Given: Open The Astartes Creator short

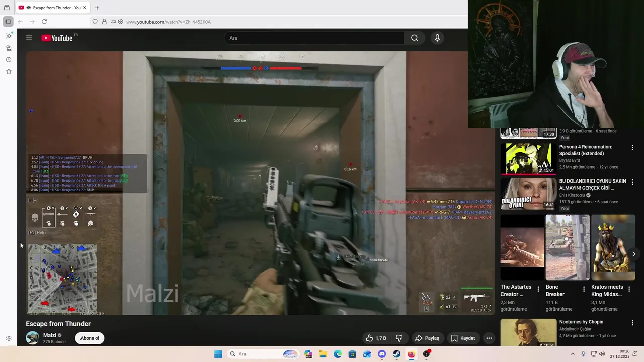Looking at the screenshot, I should 522,247.
